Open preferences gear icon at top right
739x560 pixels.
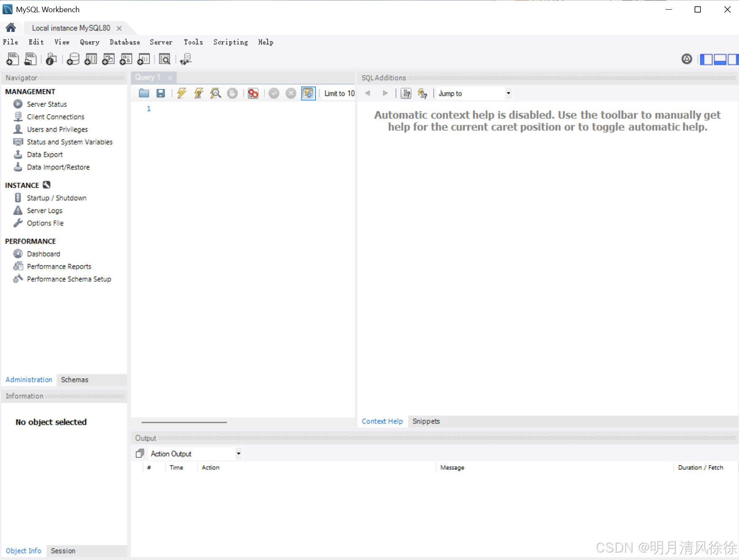pos(687,59)
